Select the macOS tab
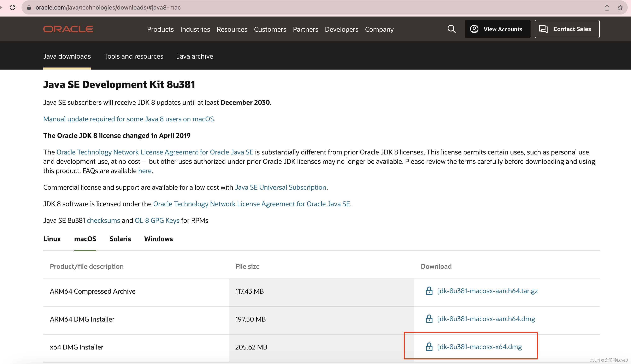This screenshot has width=631, height=364. pos(85,239)
